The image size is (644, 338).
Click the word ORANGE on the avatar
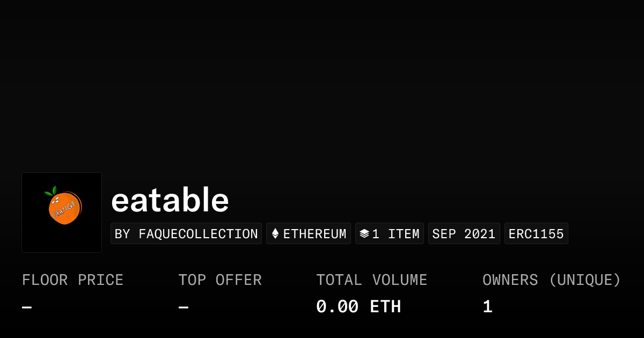tap(64, 209)
